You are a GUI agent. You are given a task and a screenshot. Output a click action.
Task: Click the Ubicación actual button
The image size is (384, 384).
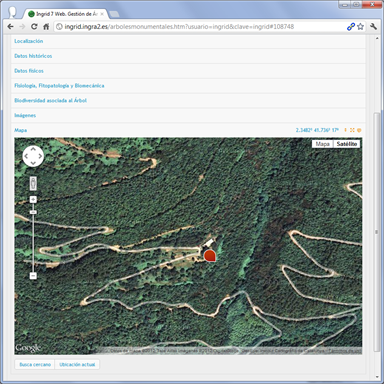[x=77, y=364]
